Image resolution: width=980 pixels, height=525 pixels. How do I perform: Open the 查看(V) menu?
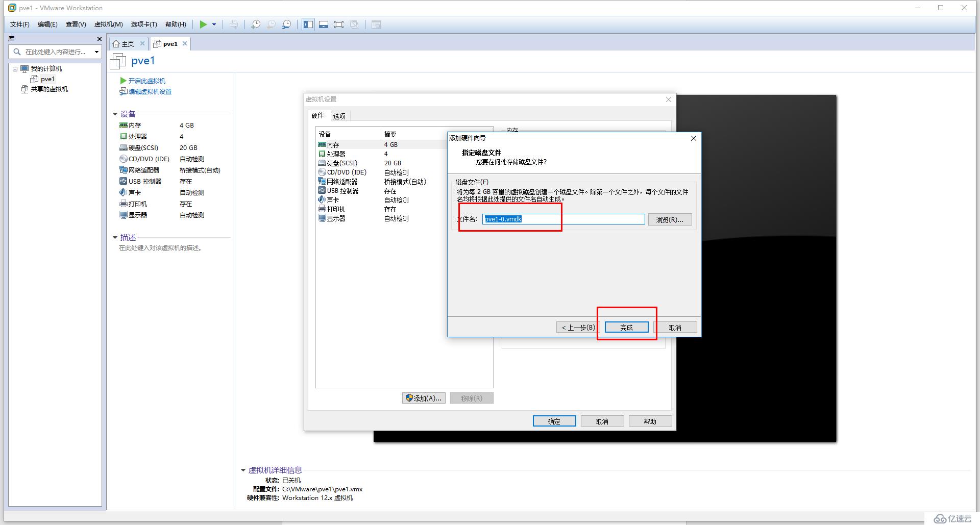pyautogui.click(x=76, y=24)
